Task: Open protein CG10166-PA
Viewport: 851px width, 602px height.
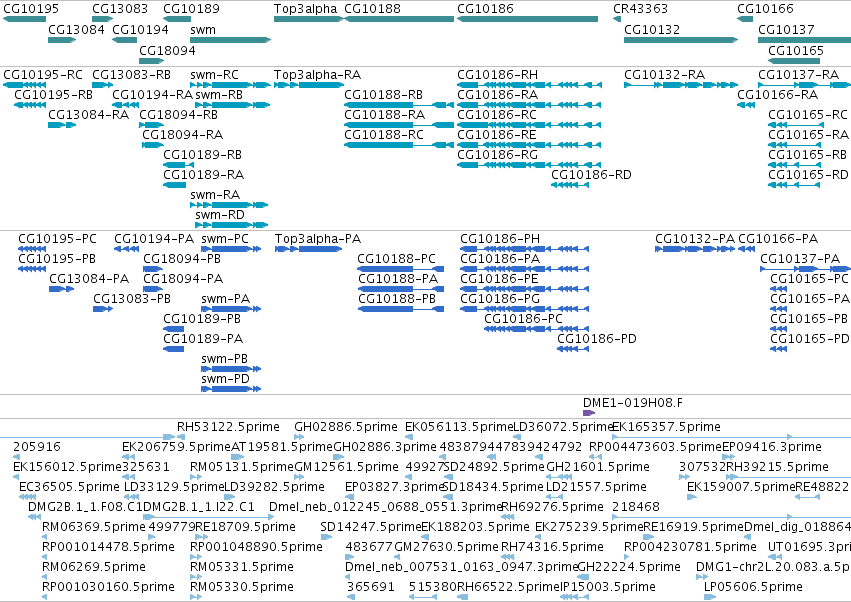Action: click(x=778, y=238)
